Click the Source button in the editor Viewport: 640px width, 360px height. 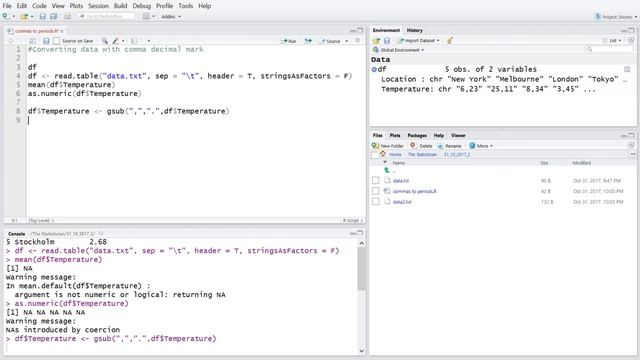pyautogui.click(x=331, y=41)
